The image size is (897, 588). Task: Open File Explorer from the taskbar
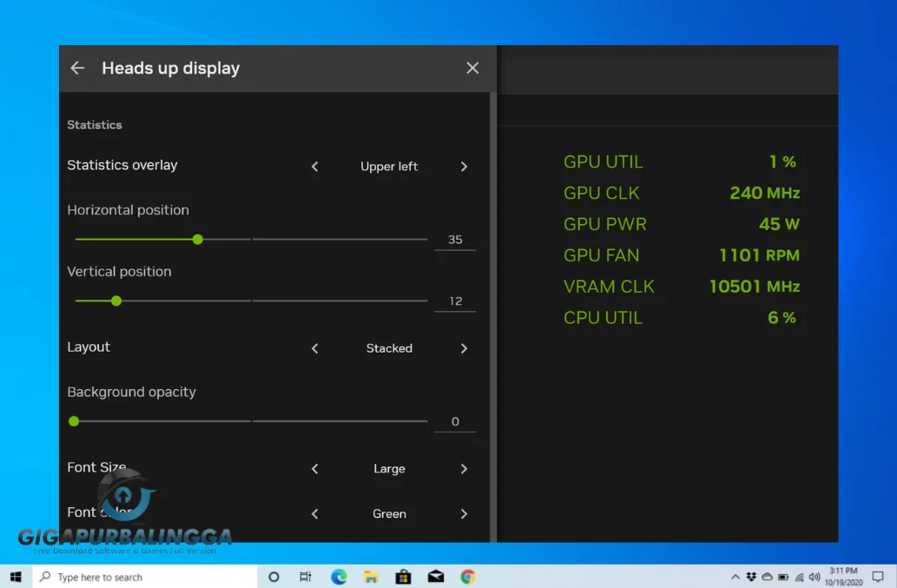(371, 577)
